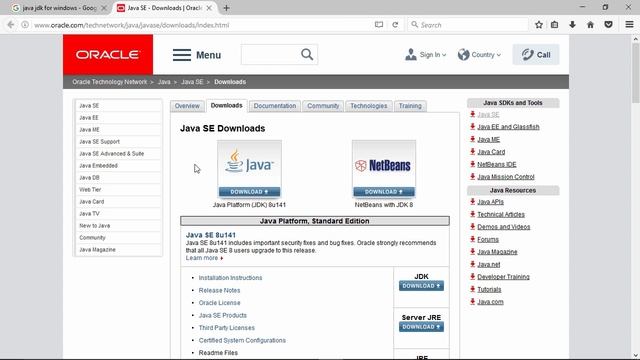Click the NetBeans logo thumbnail
The height and width of the screenshot is (360, 640).
[x=384, y=164]
